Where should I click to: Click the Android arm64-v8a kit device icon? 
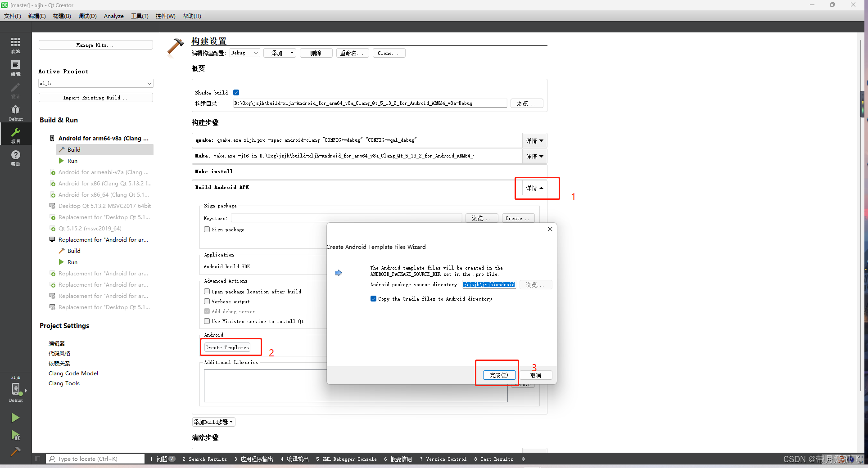[x=52, y=138]
